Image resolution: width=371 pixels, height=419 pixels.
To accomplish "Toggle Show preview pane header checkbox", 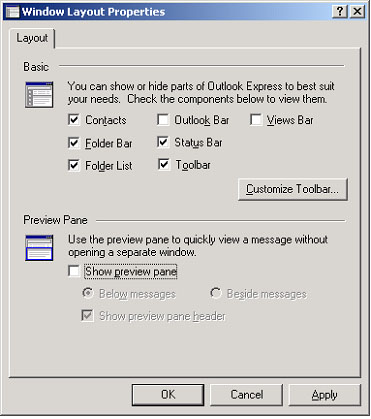I will coord(87,315).
